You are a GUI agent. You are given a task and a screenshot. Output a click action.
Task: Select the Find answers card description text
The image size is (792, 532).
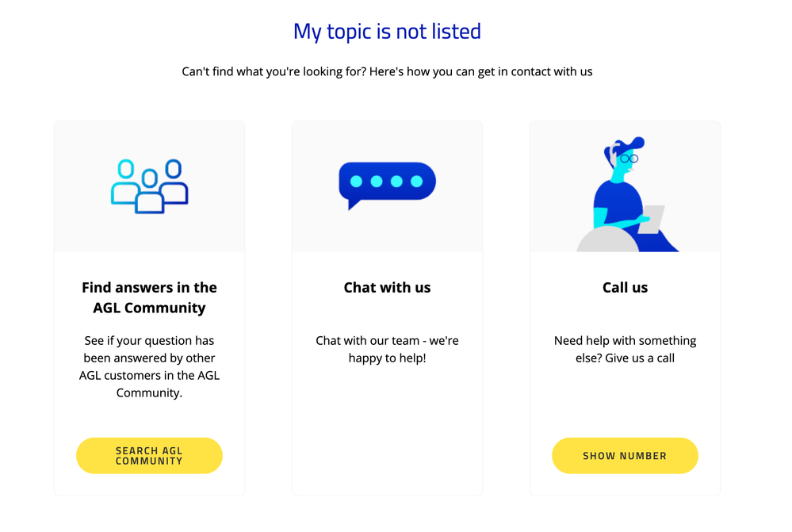[149, 366]
